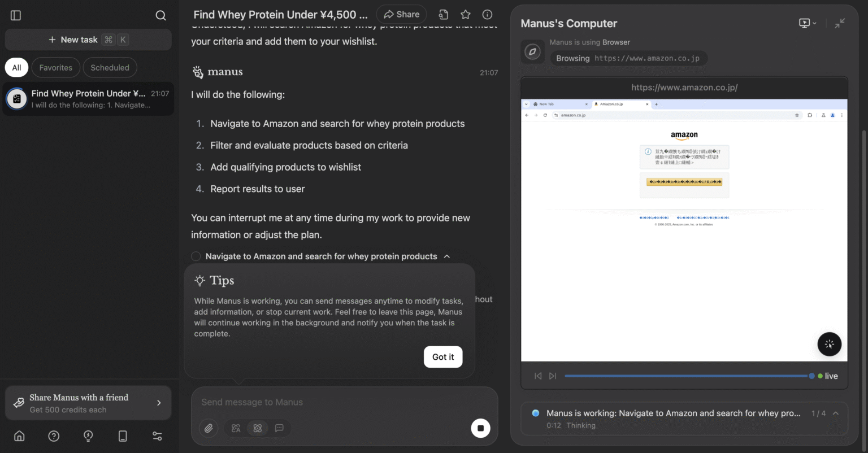Screen dimensions: 868x453
Task: Open the home icon in sidebar footer
Action: pos(19,436)
